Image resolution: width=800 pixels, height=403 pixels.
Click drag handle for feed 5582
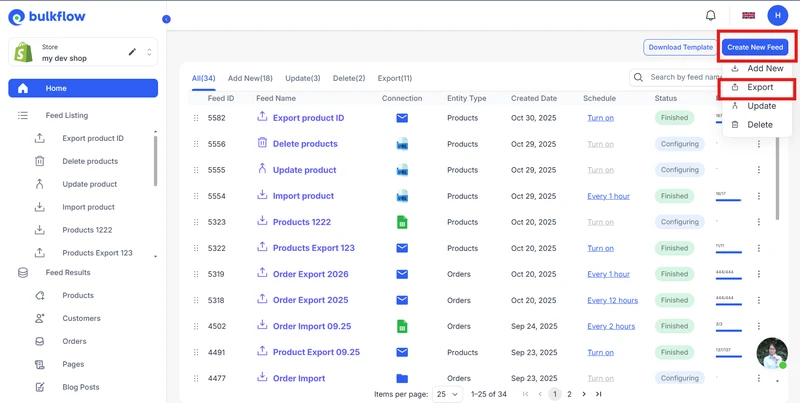click(x=196, y=118)
